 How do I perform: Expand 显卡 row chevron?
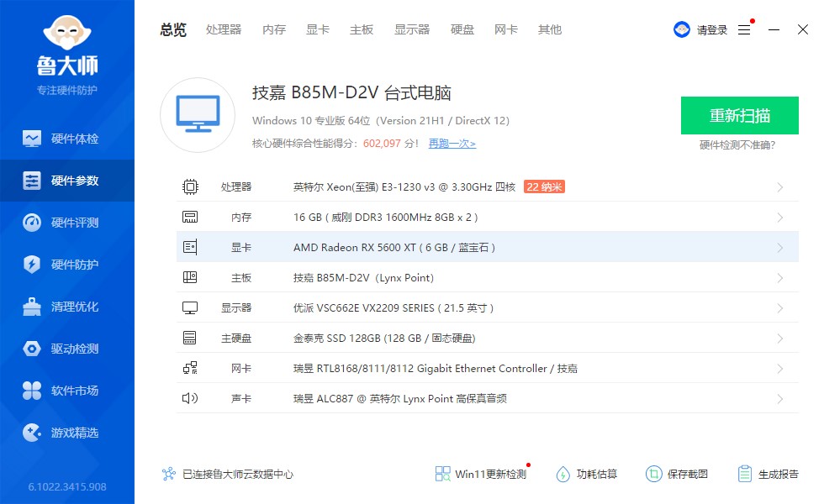pyautogui.click(x=780, y=248)
